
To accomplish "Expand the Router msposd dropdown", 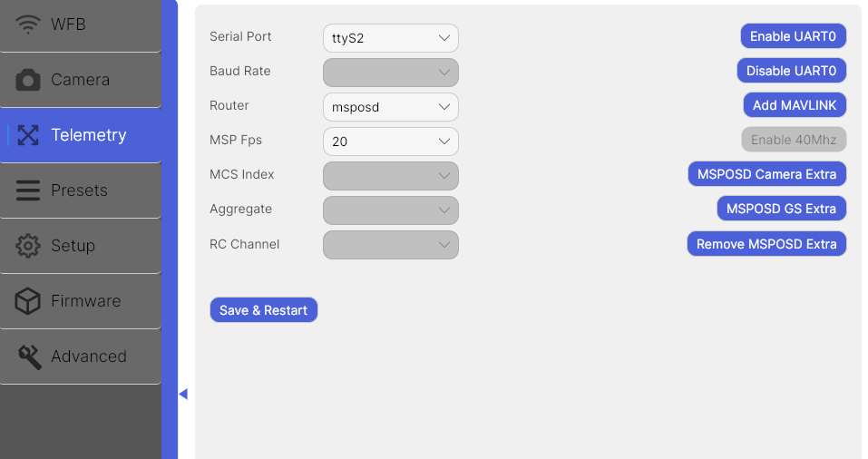I will (x=390, y=107).
